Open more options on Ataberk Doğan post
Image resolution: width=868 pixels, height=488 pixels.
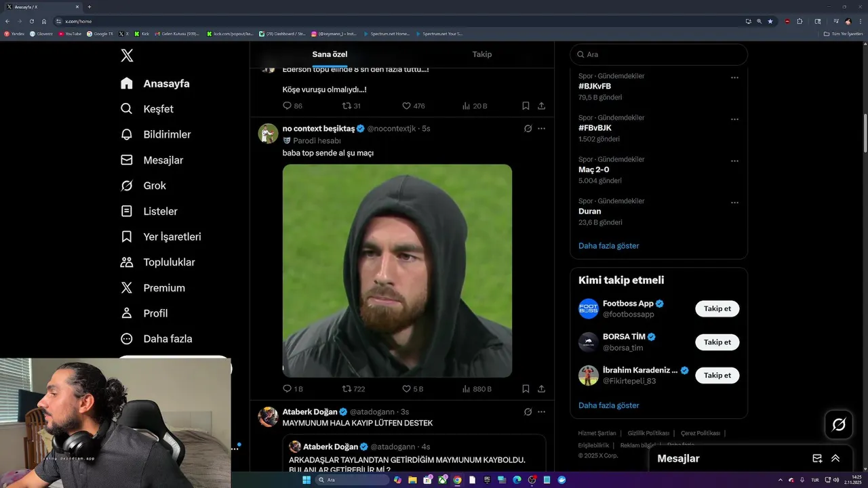541,412
